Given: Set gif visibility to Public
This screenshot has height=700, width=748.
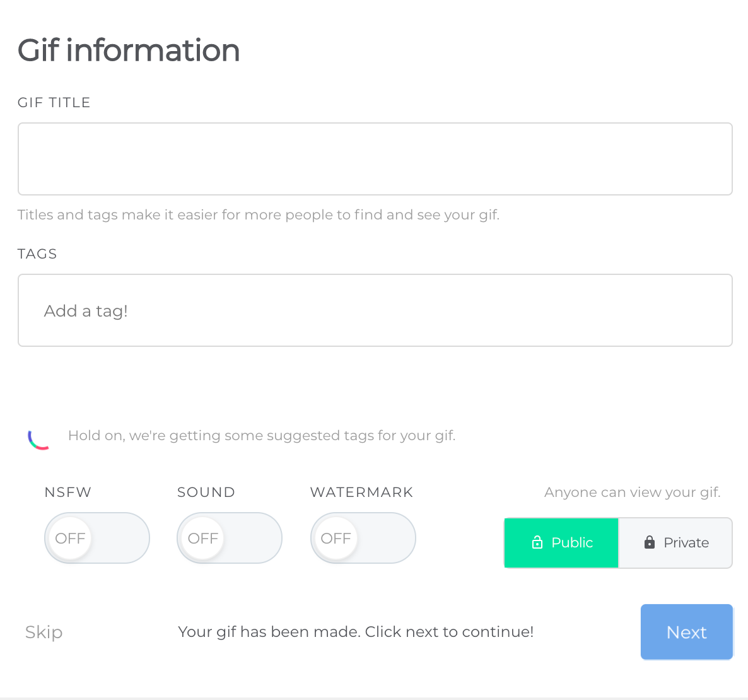Looking at the screenshot, I should click(561, 543).
